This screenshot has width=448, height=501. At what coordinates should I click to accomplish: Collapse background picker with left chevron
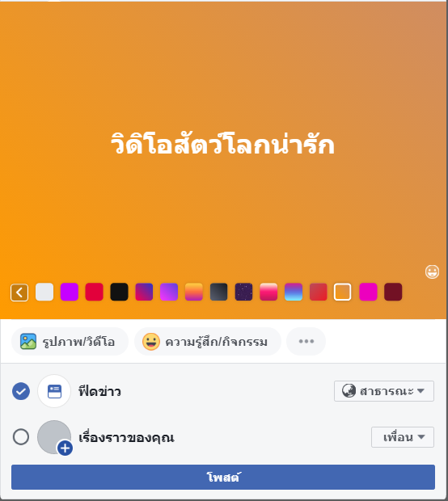click(x=19, y=293)
